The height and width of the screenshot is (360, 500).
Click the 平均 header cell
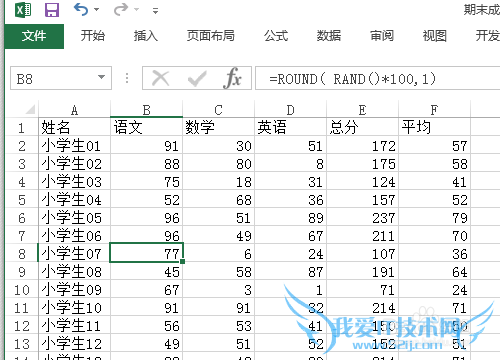tap(434, 127)
